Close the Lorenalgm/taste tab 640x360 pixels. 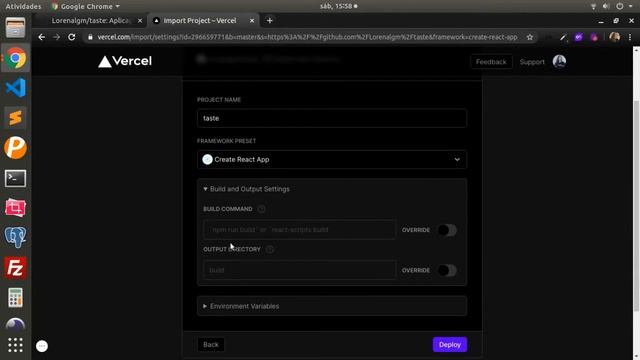140,20
